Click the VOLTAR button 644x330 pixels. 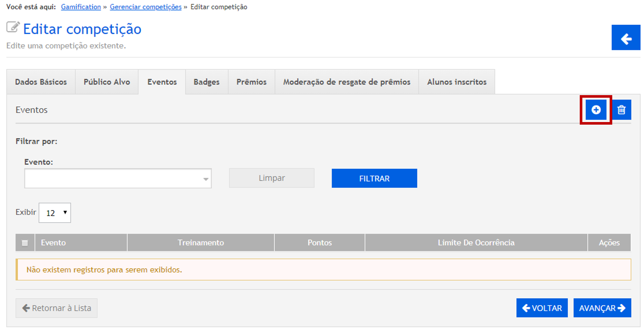[542, 308]
